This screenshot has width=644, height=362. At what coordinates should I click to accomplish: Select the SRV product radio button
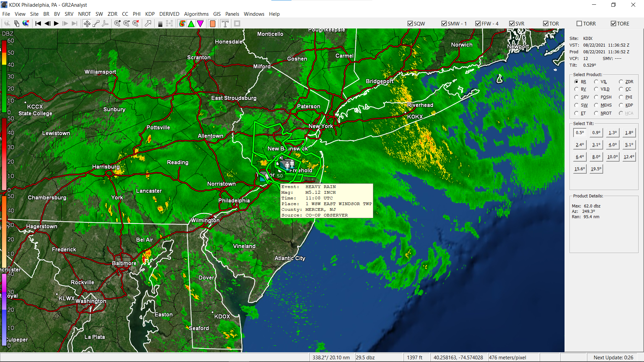577,97
